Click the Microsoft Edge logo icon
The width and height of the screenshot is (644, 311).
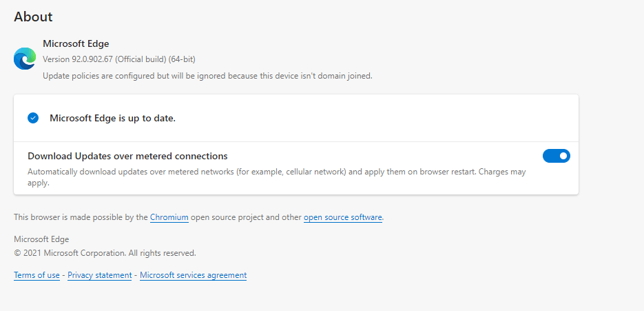[25, 59]
